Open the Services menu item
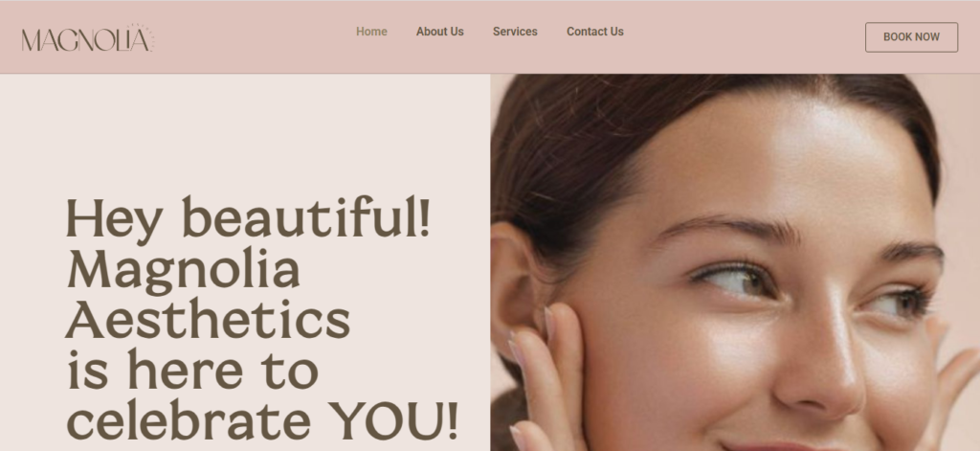 click(x=514, y=32)
